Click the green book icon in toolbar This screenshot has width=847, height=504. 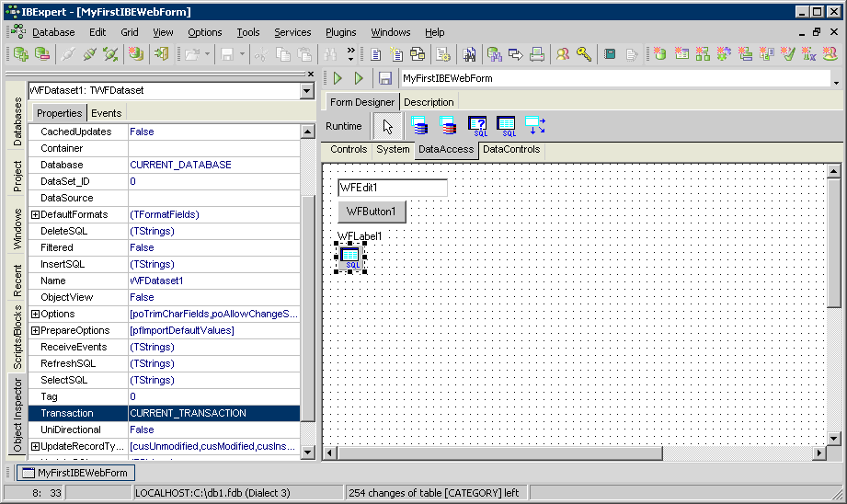pos(610,54)
